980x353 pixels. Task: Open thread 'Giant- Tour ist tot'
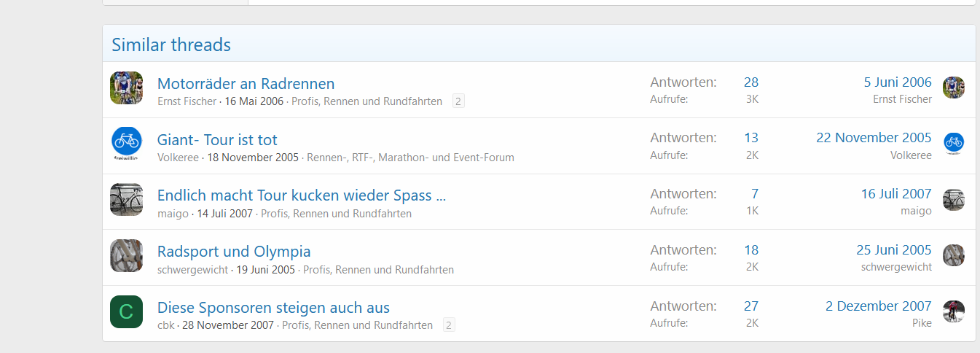pyautogui.click(x=217, y=139)
